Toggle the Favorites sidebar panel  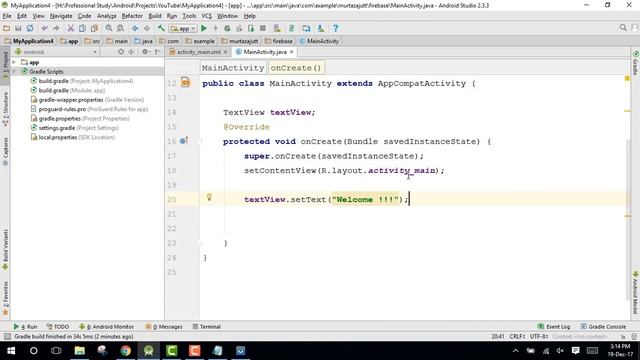(5, 298)
